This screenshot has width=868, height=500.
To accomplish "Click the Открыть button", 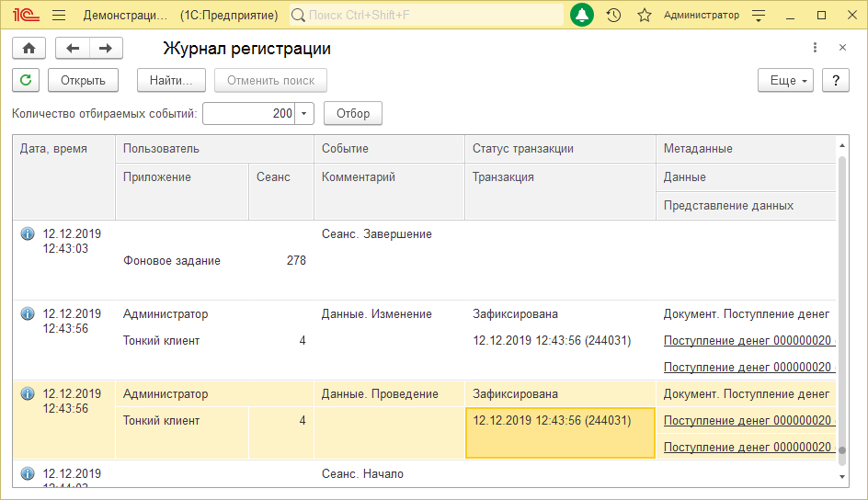I will click(83, 80).
